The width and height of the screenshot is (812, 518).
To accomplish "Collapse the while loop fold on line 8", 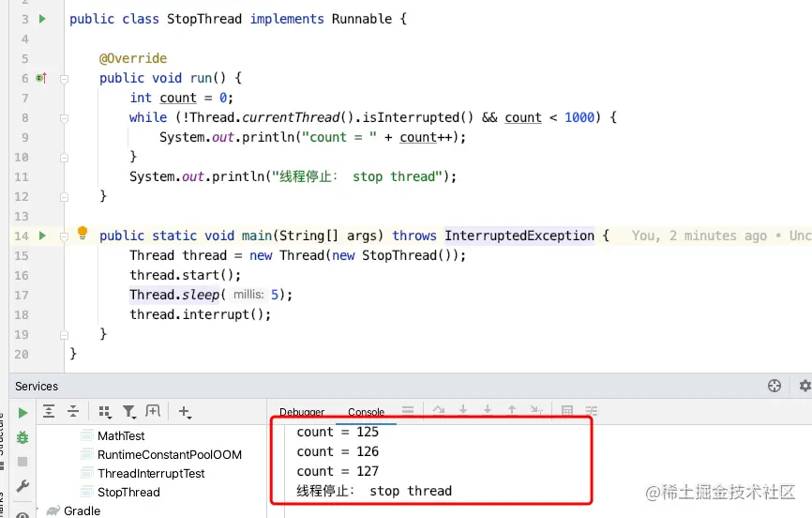I will click(64, 118).
